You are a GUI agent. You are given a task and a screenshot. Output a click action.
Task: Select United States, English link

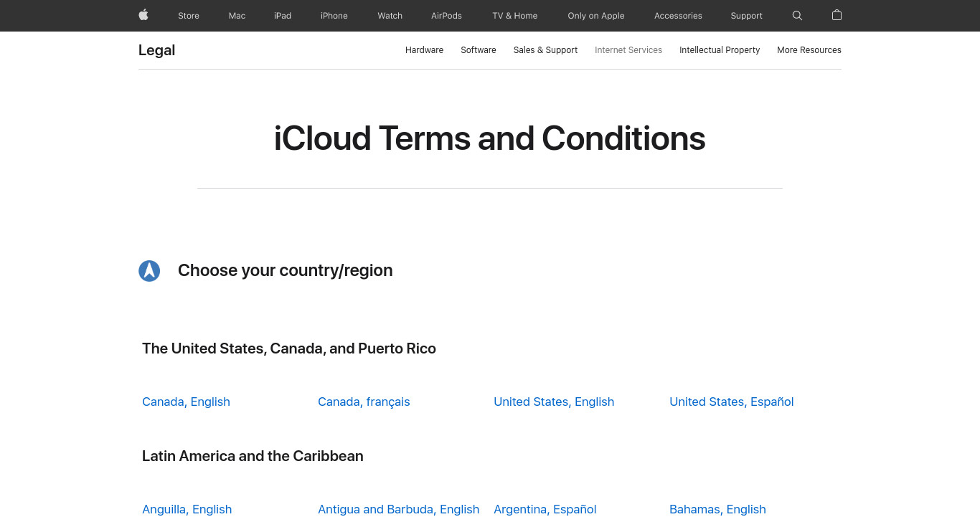tap(554, 402)
